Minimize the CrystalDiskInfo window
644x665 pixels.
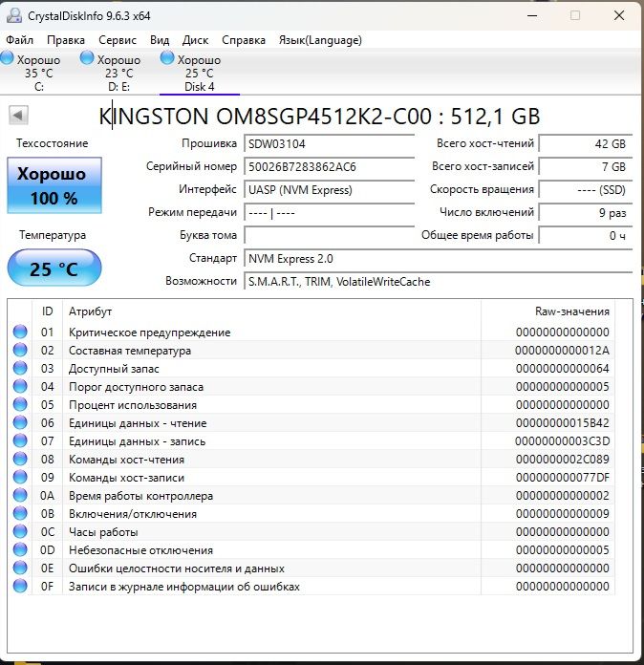532,16
